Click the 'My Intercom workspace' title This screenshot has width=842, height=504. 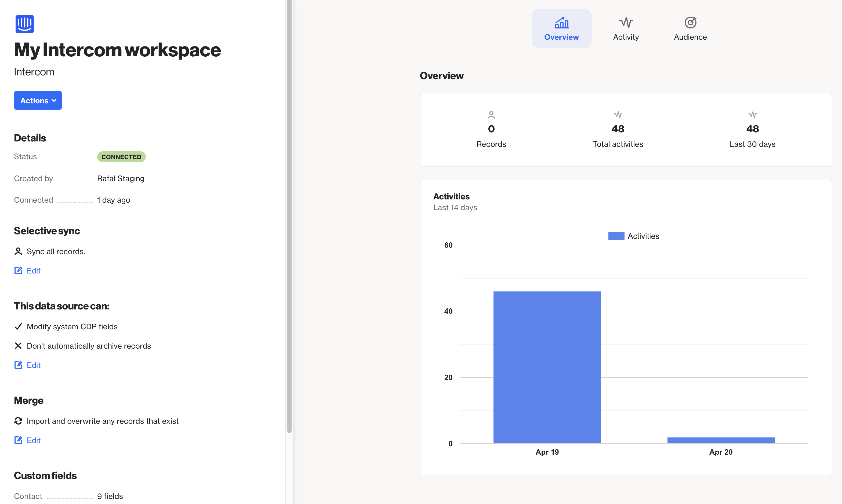(x=117, y=50)
